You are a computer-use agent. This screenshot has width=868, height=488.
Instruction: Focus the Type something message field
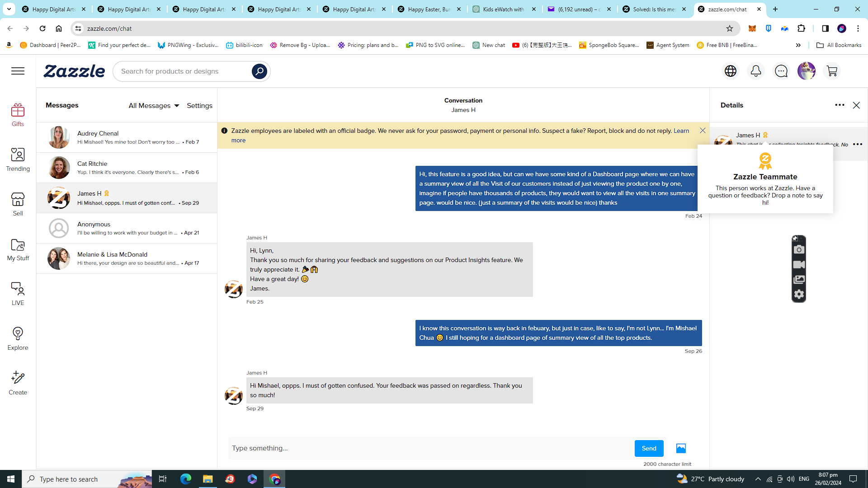431,448
